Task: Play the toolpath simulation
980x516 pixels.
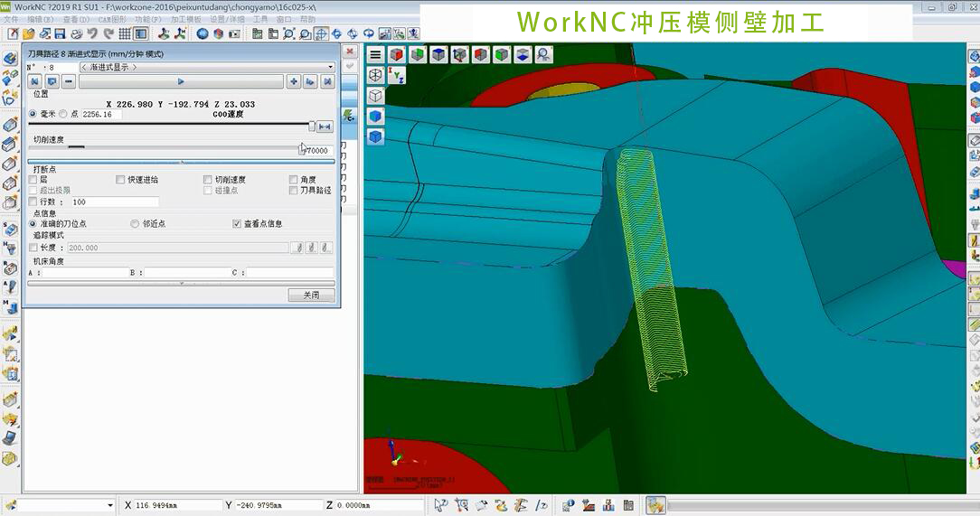Action: [x=181, y=81]
